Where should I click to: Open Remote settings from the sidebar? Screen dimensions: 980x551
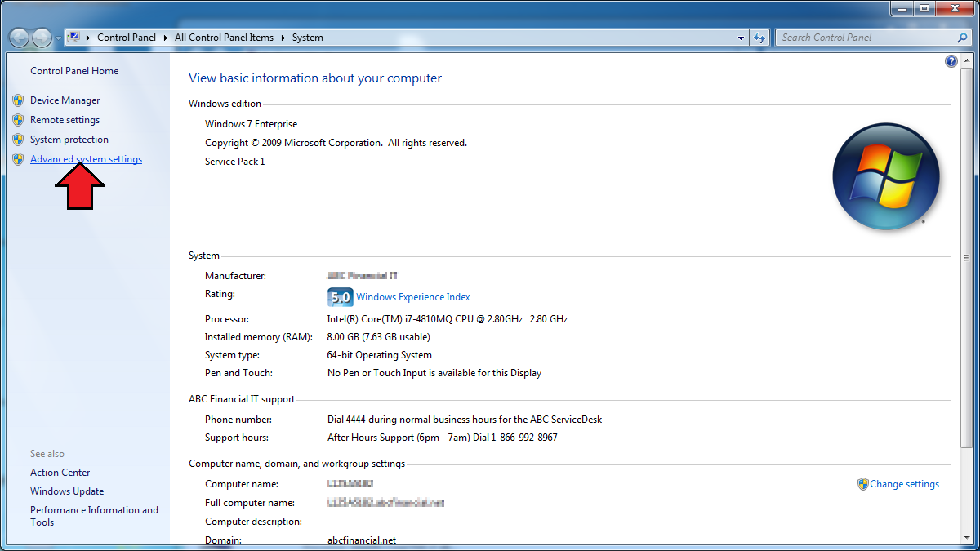tap(65, 120)
